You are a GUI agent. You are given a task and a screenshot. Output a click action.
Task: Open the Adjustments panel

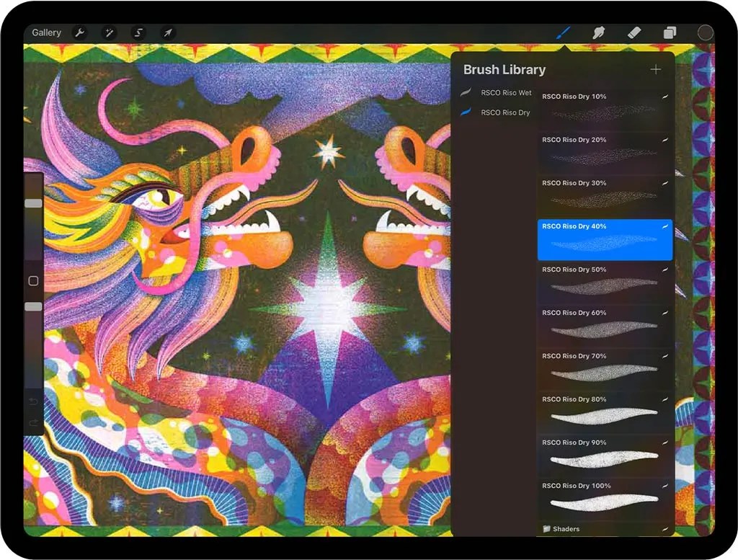109,32
